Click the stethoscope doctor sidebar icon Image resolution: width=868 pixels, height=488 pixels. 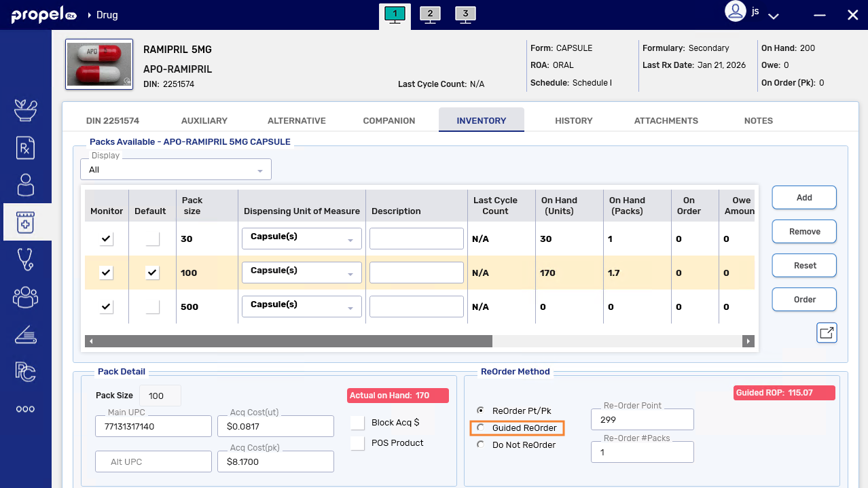(x=25, y=260)
